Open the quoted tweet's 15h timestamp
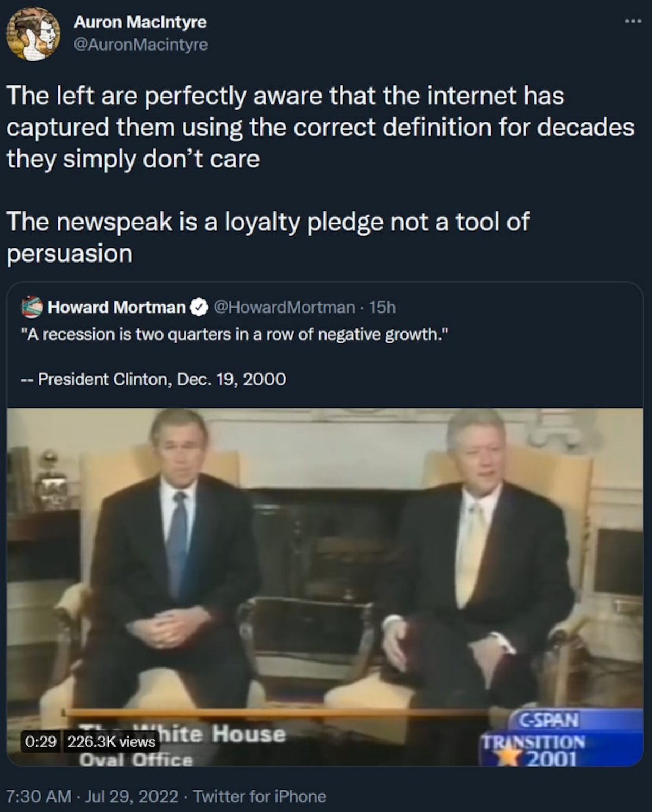The width and height of the screenshot is (652, 812). 383,308
